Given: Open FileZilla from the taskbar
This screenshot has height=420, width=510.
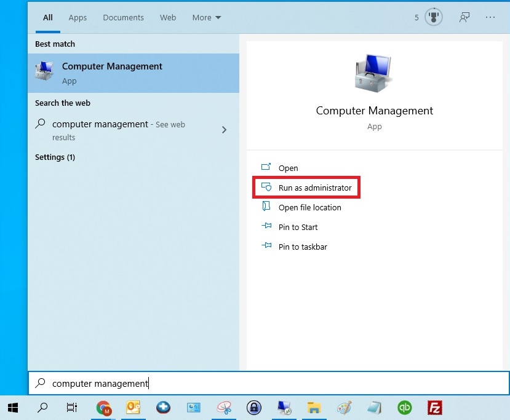Looking at the screenshot, I should [434, 408].
